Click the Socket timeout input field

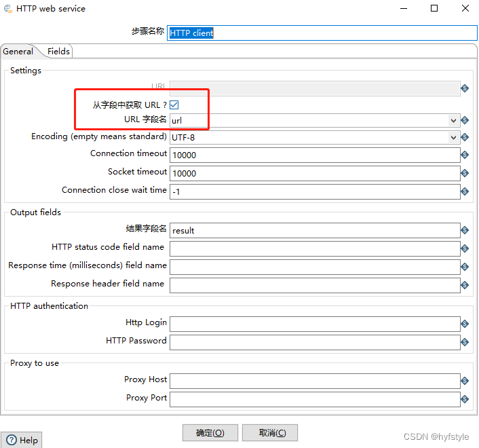point(315,174)
